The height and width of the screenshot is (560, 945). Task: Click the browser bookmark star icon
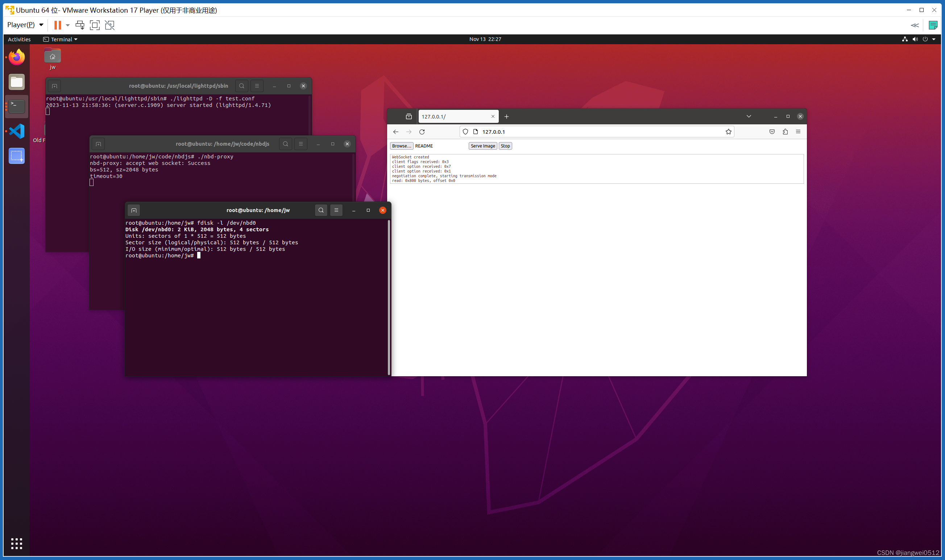(x=728, y=131)
